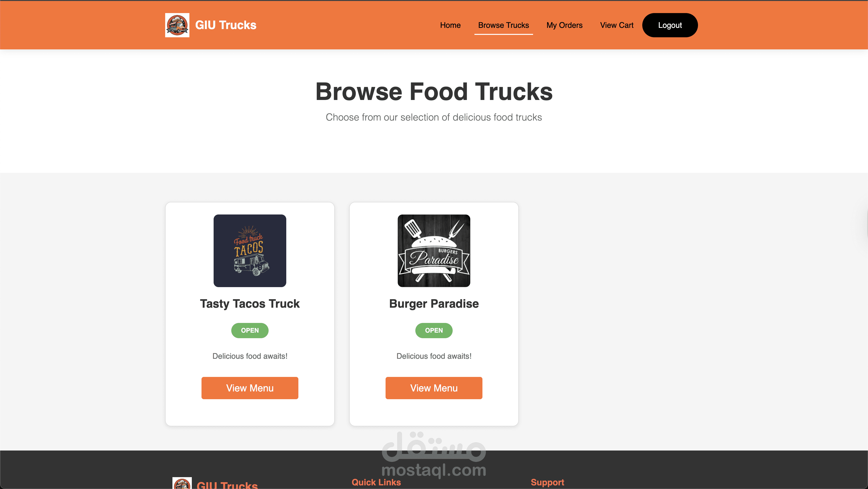
Task: View Menu for Tasty Tacos Truck
Action: (x=250, y=388)
